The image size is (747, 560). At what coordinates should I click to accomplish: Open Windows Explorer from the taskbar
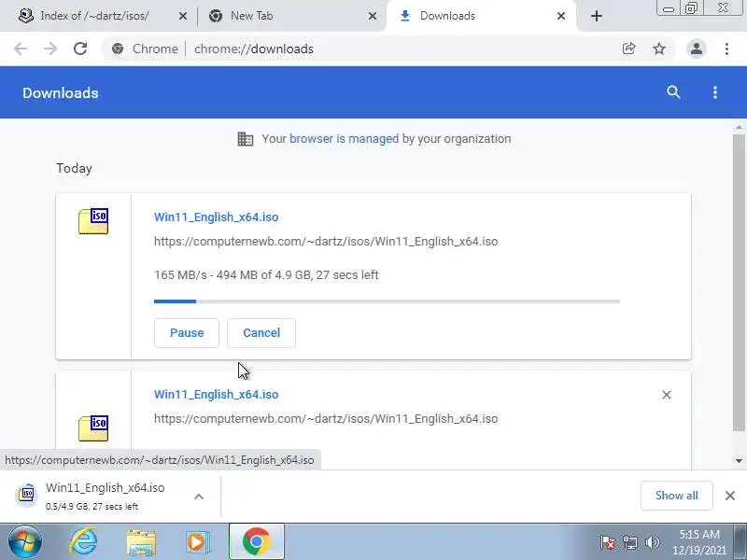click(x=141, y=542)
